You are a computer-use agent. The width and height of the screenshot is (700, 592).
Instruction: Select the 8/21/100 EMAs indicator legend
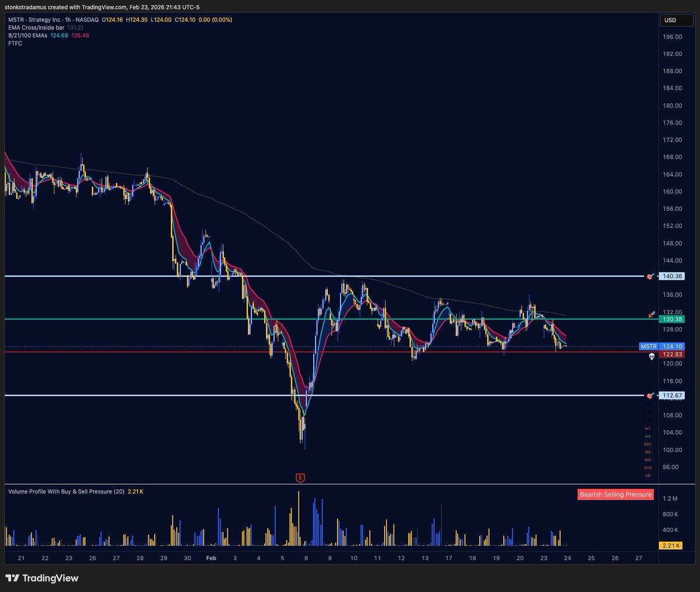click(x=28, y=36)
